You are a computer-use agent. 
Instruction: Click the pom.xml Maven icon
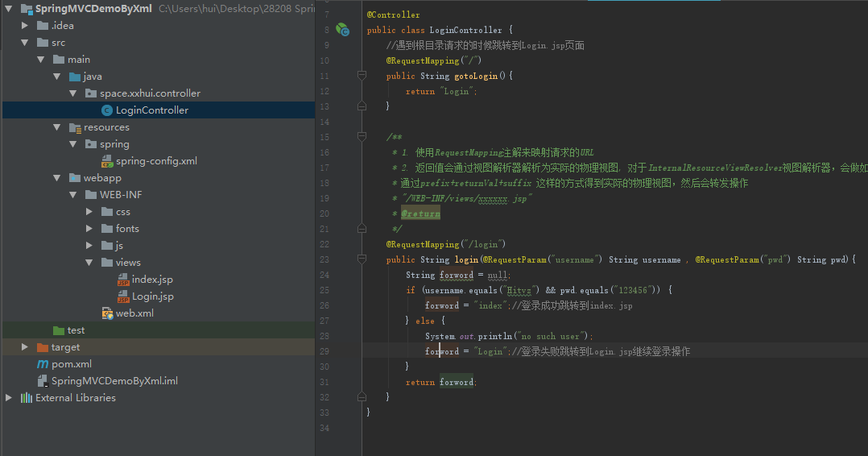[x=43, y=364]
